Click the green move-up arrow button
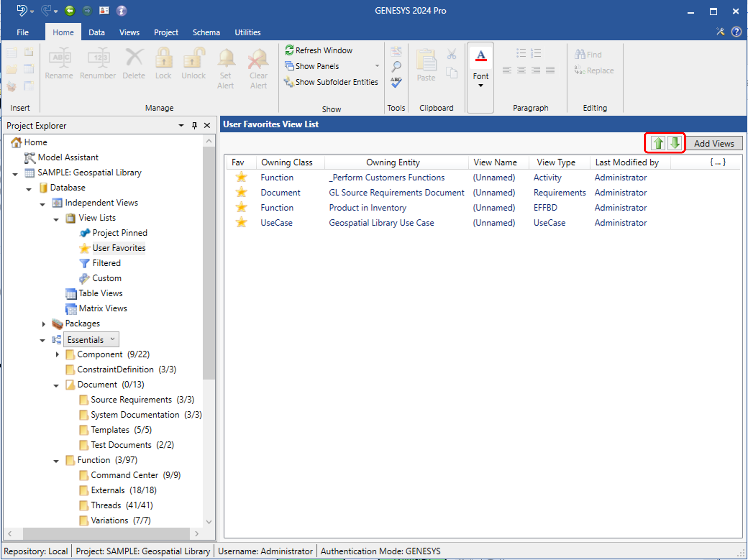This screenshot has width=748, height=560. pos(658,143)
